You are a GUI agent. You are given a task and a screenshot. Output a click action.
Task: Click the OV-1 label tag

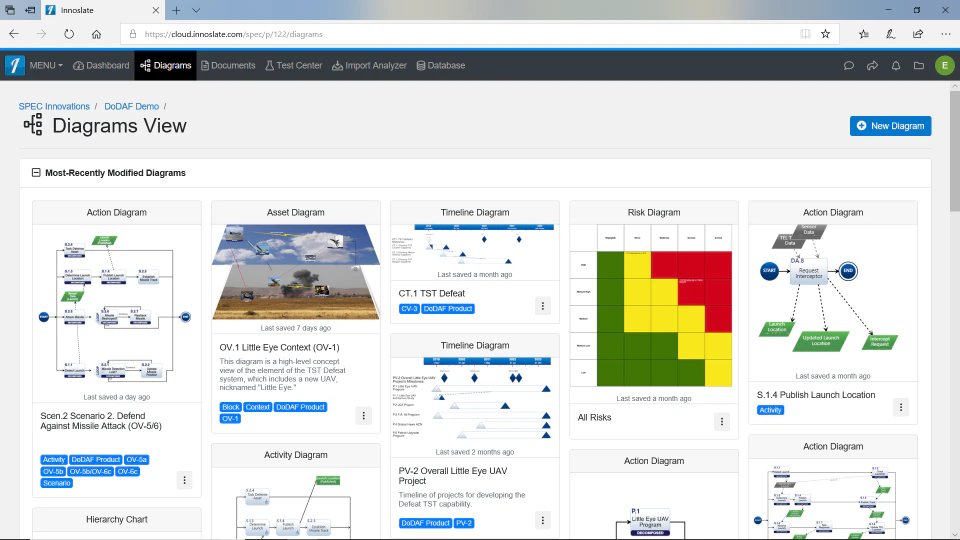tap(230, 419)
